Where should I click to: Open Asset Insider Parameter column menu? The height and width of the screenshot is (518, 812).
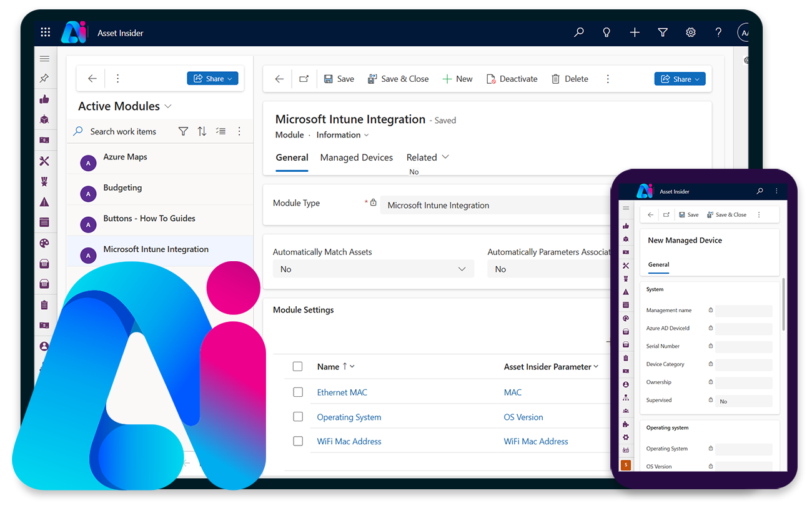click(596, 367)
